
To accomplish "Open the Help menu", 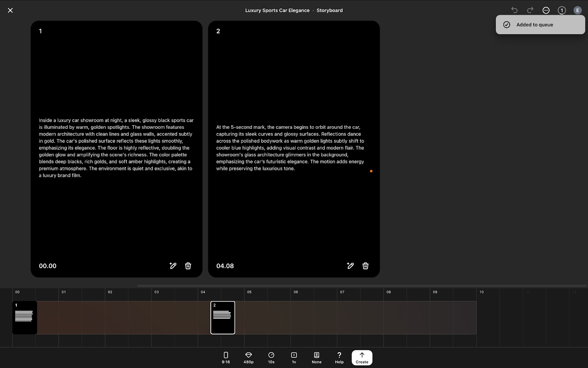I will point(339,358).
